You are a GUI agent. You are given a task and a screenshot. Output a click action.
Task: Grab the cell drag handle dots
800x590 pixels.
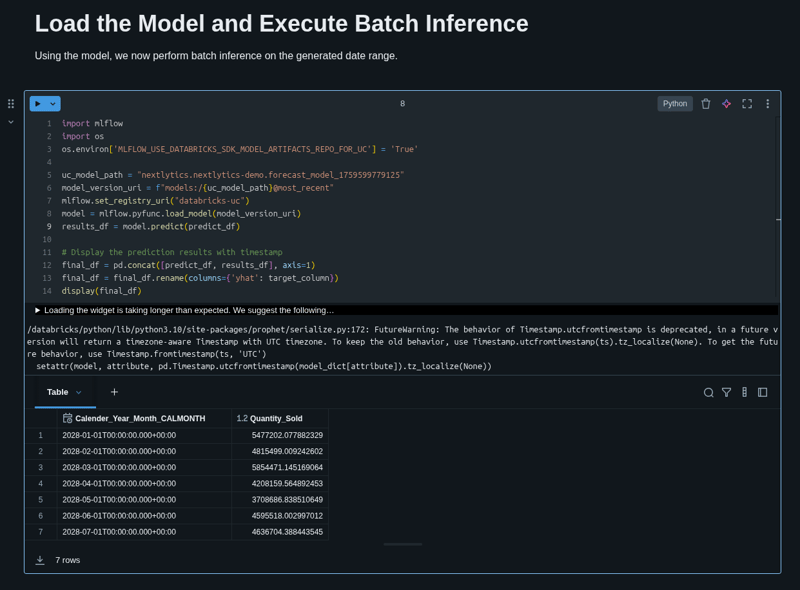coord(10,103)
